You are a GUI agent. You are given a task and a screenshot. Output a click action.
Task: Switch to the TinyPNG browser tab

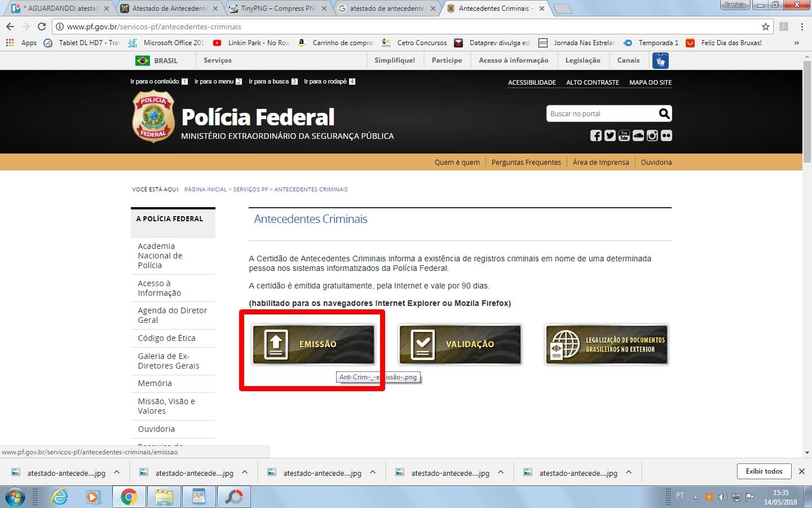(x=276, y=8)
